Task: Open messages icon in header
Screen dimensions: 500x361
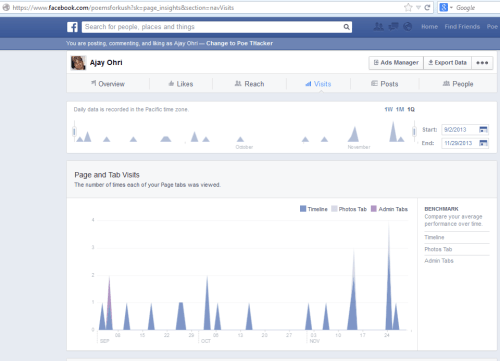Action: tap(393, 27)
